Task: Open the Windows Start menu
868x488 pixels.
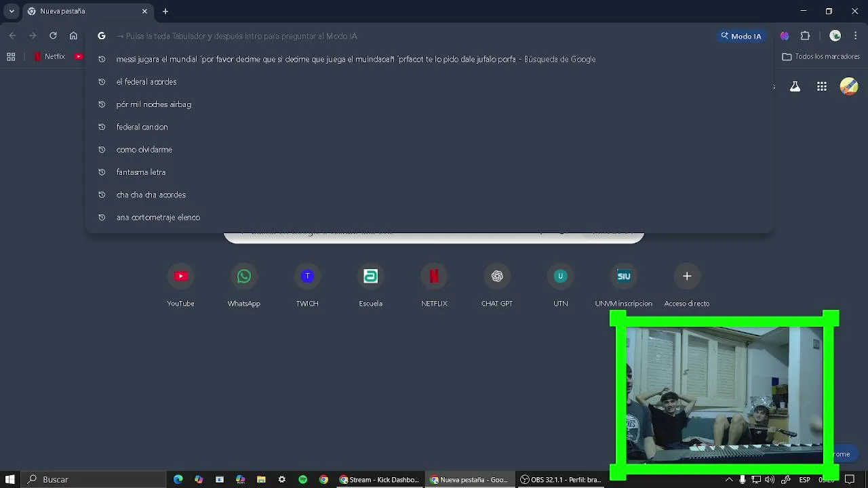Action: (9, 479)
